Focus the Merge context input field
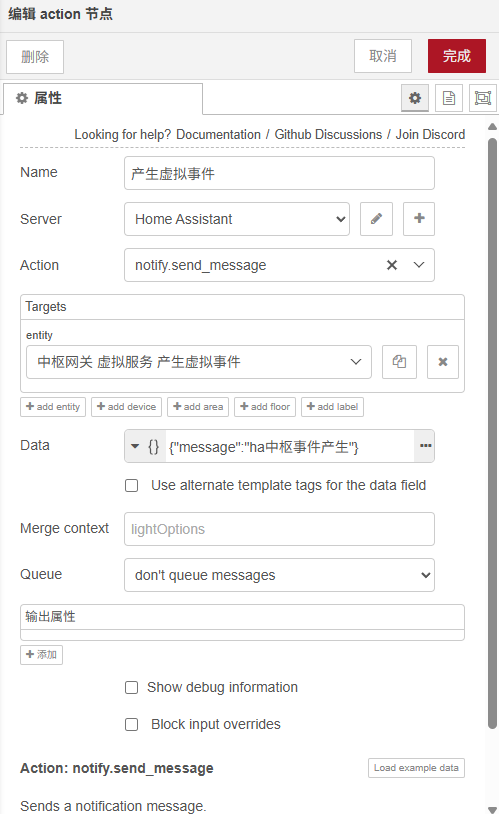The image size is (499, 814). (x=279, y=529)
